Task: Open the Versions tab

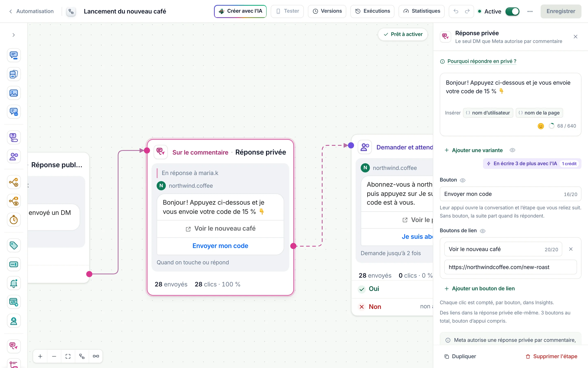Action: [x=327, y=11]
